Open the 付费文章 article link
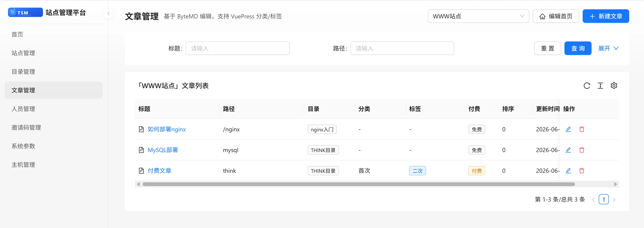The width and height of the screenshot is (644, 228). (159, 171)
